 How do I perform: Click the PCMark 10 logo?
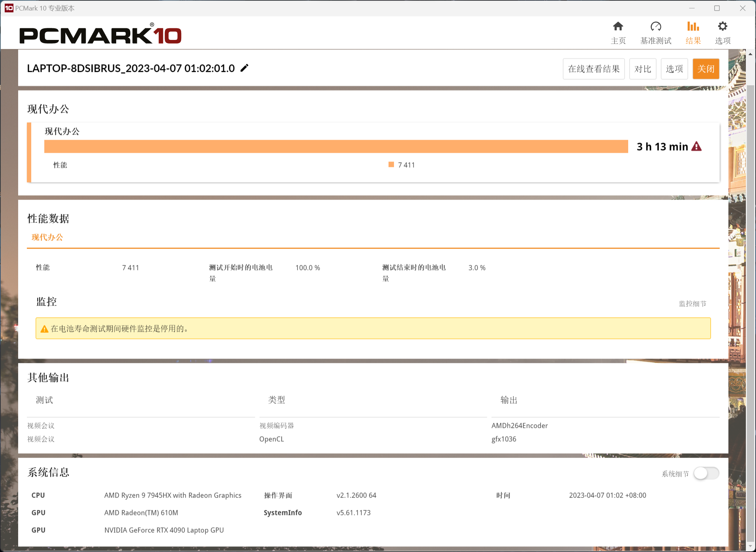coord(100,33)
